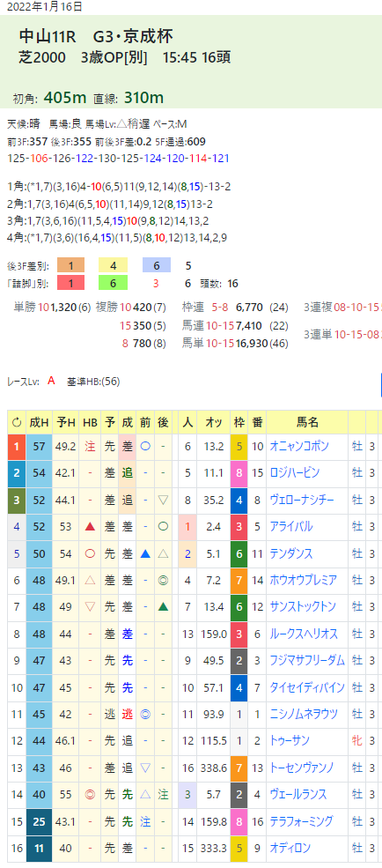Sort by オッ odds column header
Image resolution: width=382 pixels, height=868 pixels.
[x=213, y=422]
